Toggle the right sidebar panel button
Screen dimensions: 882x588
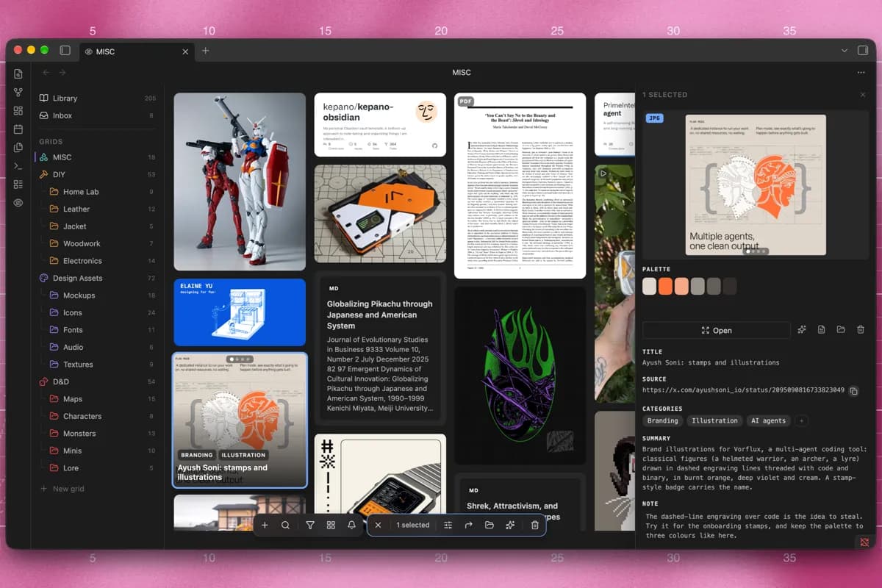click(863, 51)
